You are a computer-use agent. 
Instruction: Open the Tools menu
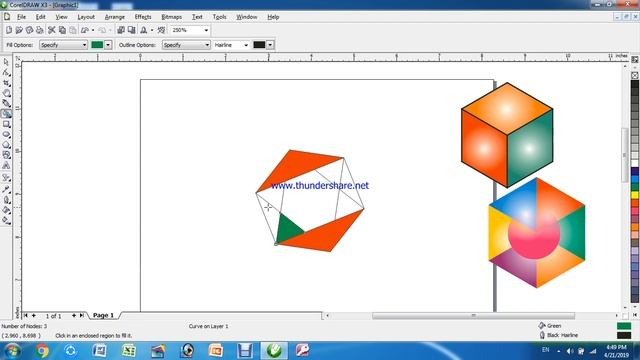pyautogui.click(x=219, y=17)
